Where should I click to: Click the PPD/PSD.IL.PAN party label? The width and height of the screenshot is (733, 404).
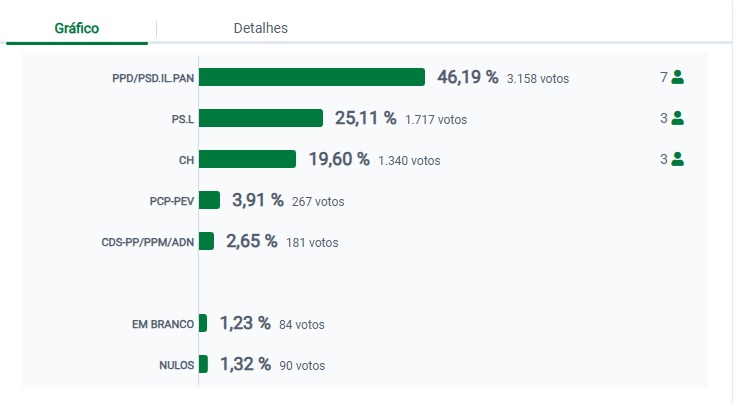153,78
